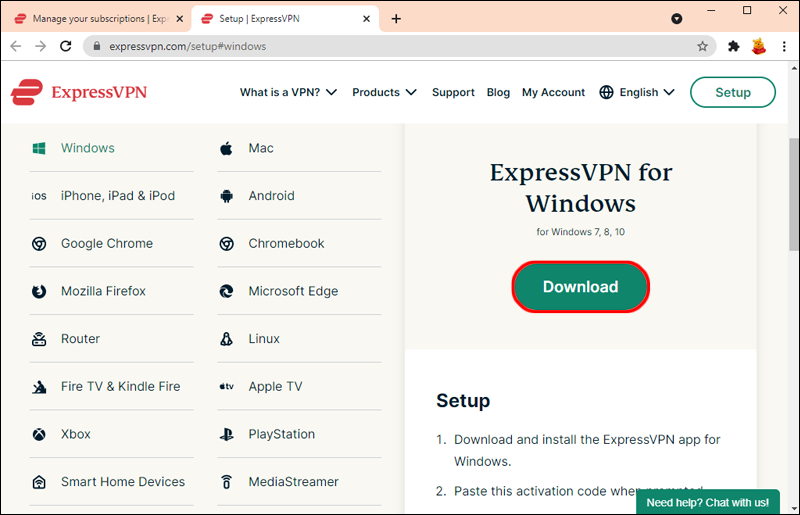The width and height of the screenshot is (800, 515).
Task: Click the Linux penguin icon
Action: click(227, 339)
